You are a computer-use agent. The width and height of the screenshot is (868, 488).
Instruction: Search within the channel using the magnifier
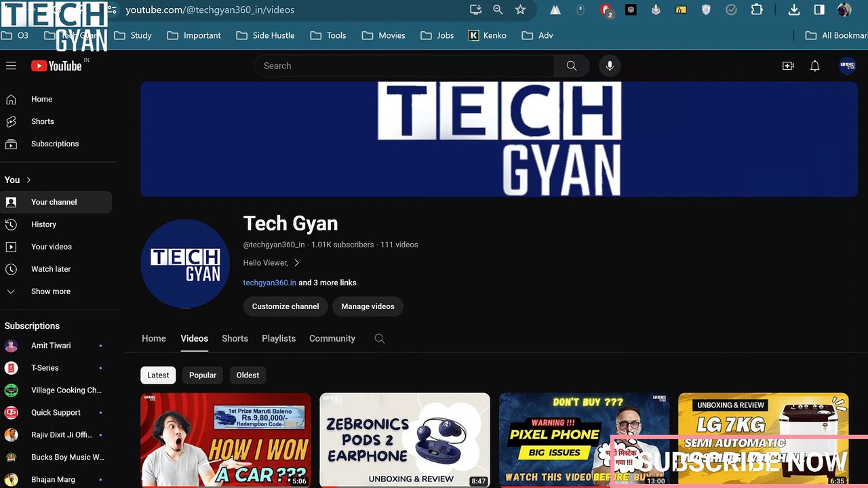tap(380, 338)
